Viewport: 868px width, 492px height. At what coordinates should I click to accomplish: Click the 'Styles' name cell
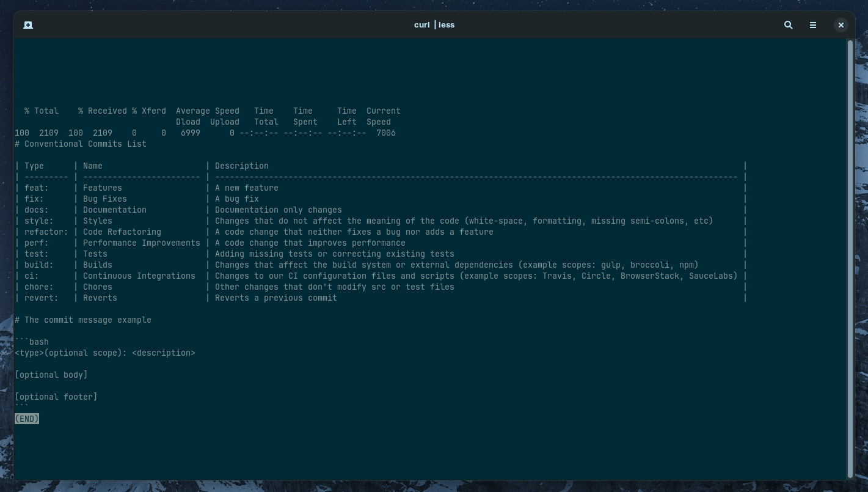tap(98, 221)
